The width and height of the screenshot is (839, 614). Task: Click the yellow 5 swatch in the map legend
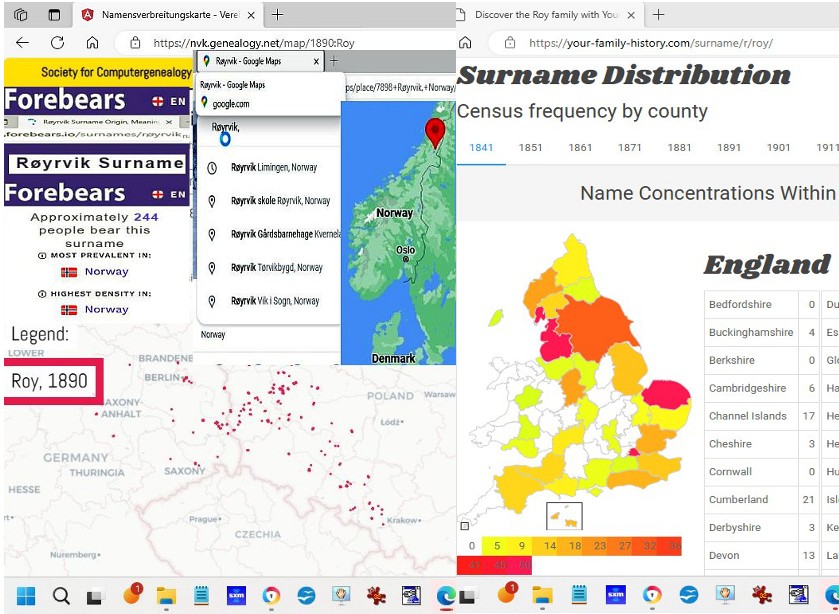click(x=494, y=546)
